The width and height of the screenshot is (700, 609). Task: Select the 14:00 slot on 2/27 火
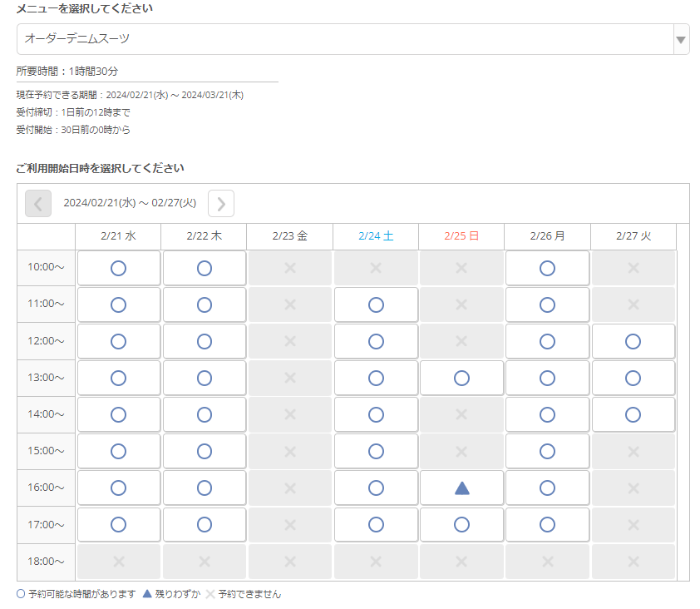(x=633, y=414)
